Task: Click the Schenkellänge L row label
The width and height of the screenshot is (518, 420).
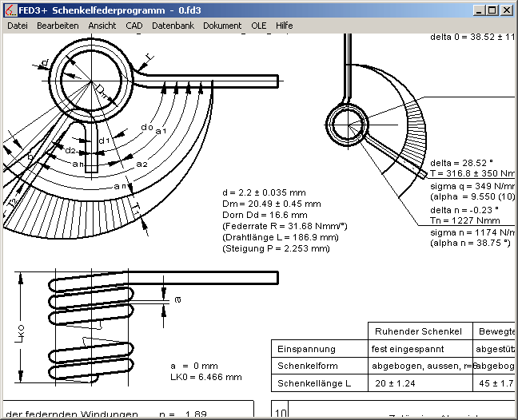Action: (x=314, y=384)
